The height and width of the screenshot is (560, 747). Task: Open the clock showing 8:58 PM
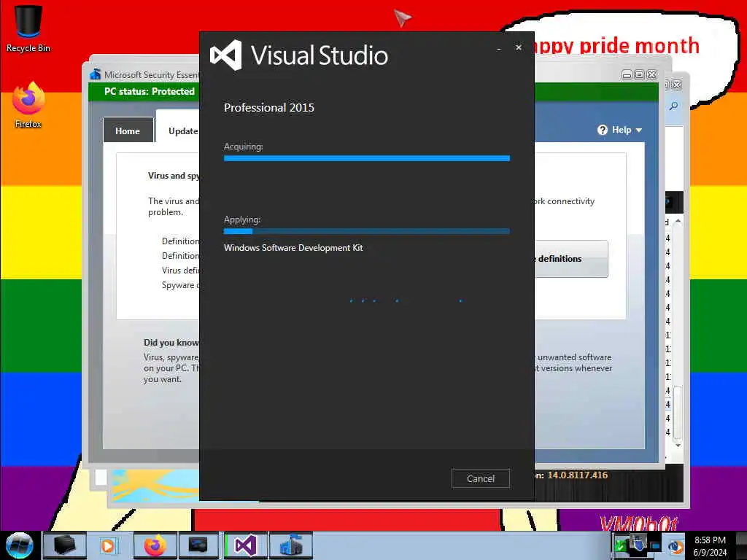pyautogui.click(x=710, y=545)
